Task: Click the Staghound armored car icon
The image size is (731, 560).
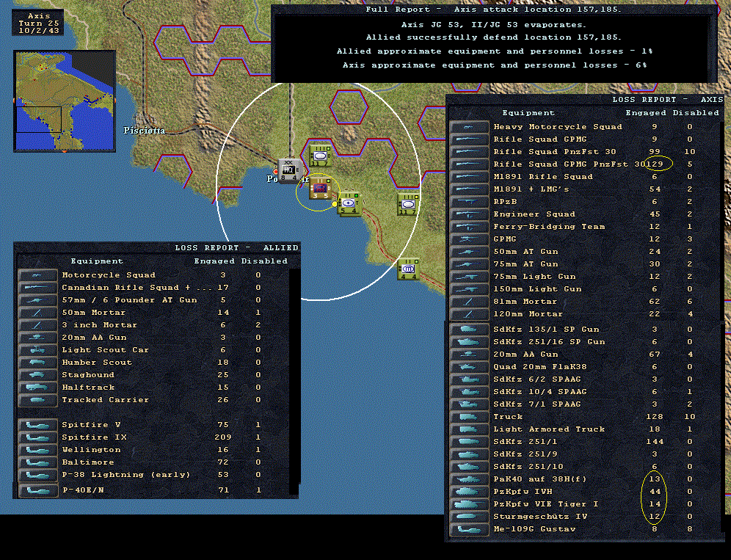Action: click(37, 375)
